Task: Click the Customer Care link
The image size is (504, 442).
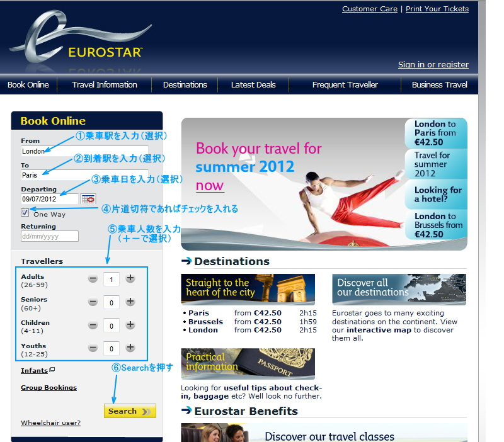Action: click(x=370, y=9)
